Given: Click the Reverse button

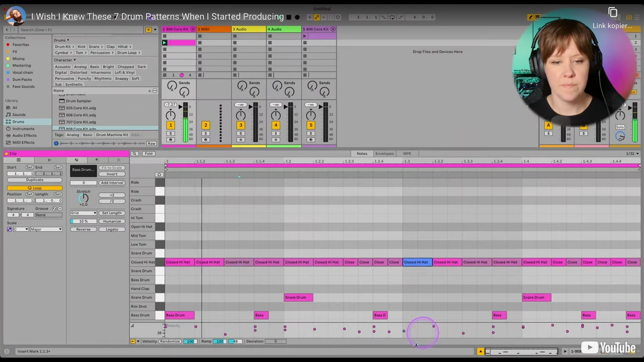Looking at the screenshot, I should pyautogui.click(x=84, y=229).
